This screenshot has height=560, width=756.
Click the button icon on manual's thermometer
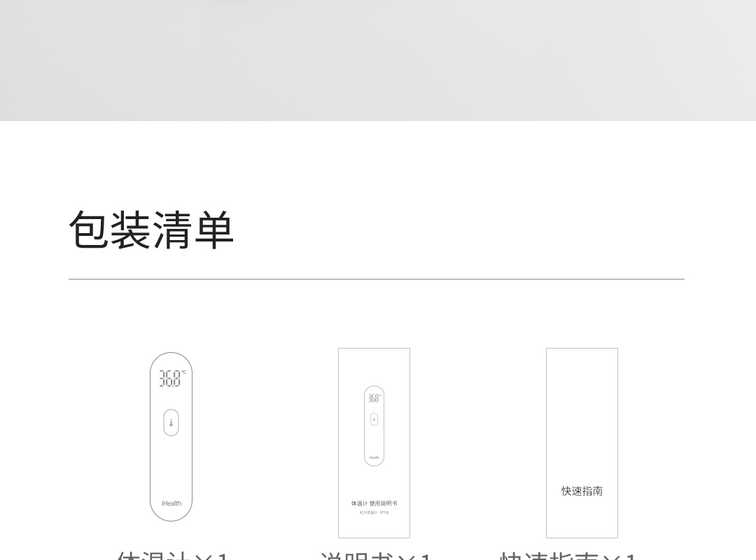(374, 419)
